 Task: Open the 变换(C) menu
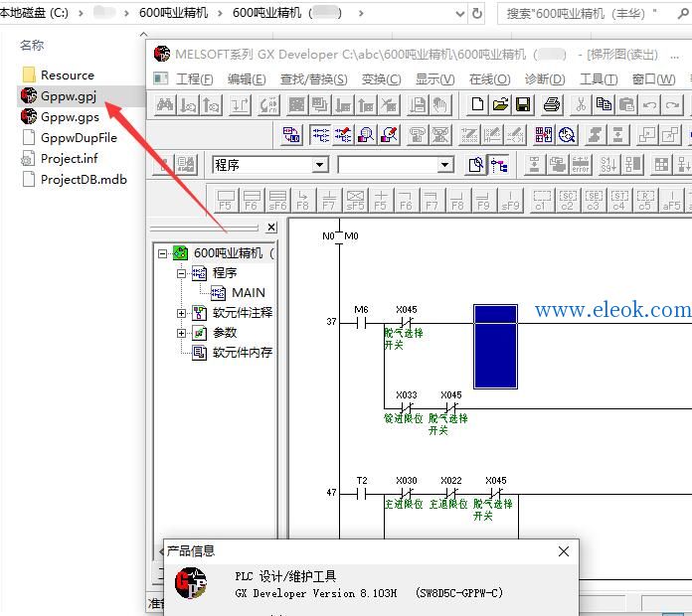pyautogui.click(x=382, y=79)
